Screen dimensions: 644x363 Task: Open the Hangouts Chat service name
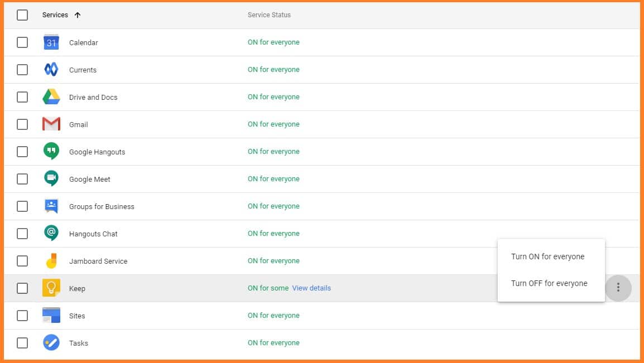point(93,234)
